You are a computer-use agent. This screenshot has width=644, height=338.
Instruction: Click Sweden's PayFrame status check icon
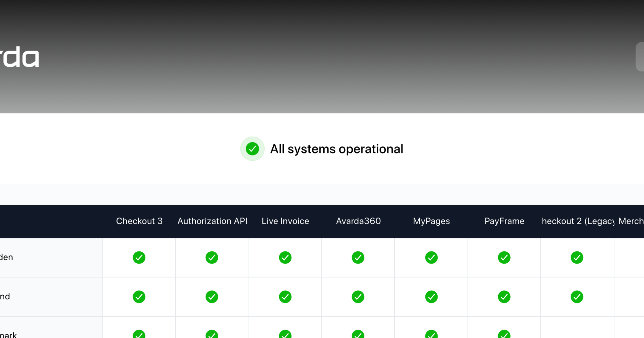click(x=504, y=258)
